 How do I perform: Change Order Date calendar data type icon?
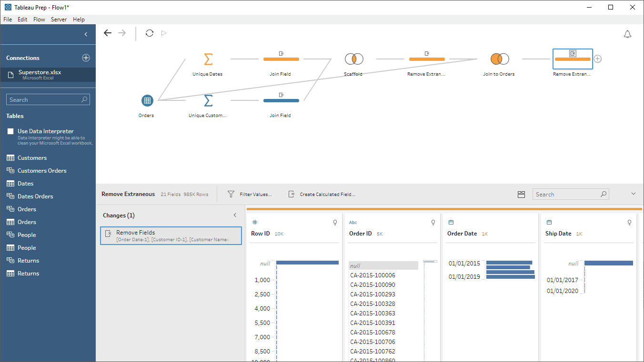(451, 222)
